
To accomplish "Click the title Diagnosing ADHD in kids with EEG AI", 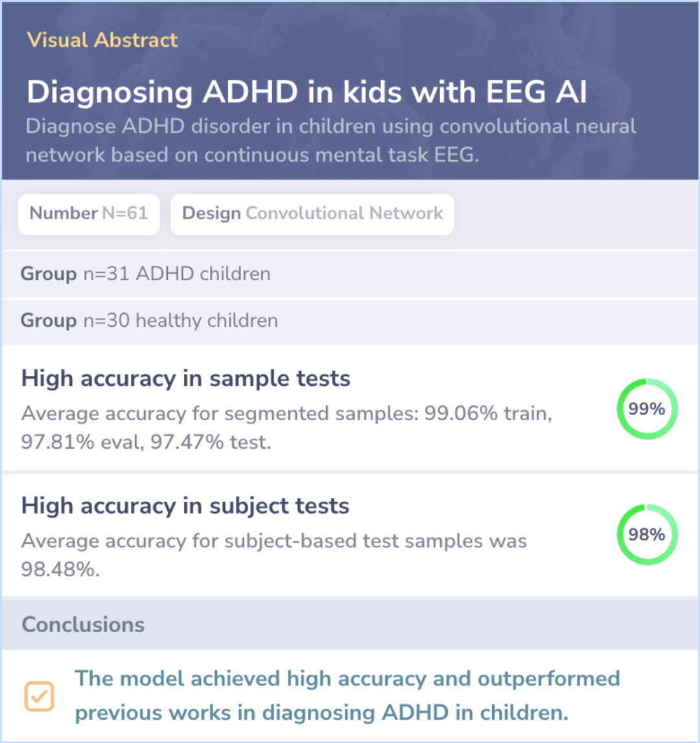I will pyautogui.click(x=307, y=91).
